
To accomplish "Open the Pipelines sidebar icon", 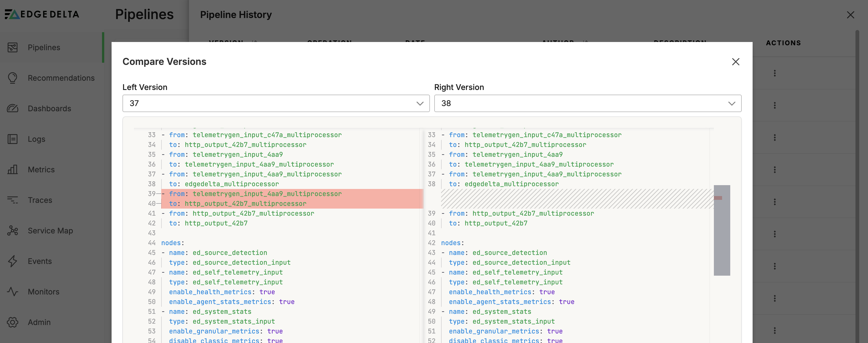I will [13, 47].
